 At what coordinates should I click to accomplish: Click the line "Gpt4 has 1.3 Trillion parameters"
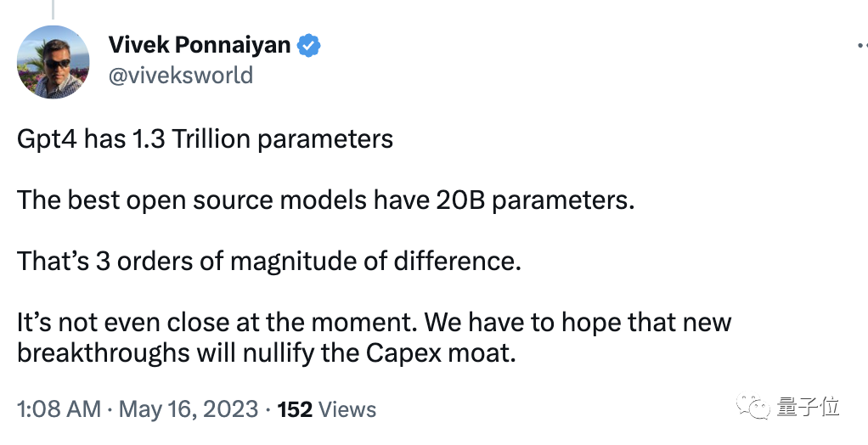coord(205,138)
